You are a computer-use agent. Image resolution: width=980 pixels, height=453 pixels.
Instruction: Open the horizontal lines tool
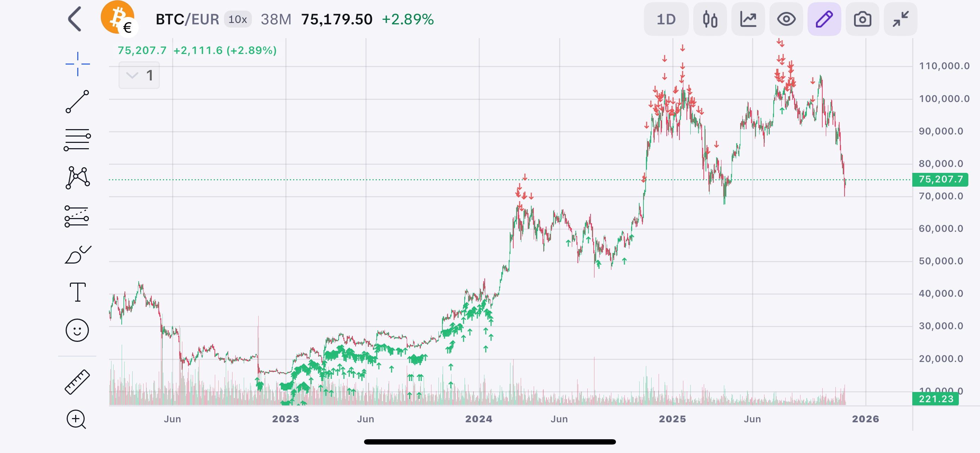(77, 140)
